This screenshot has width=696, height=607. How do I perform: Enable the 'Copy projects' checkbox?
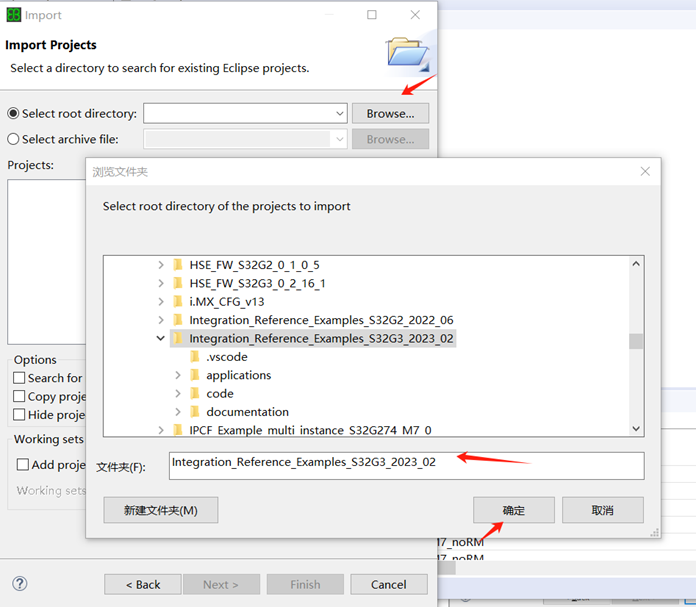tap(19, 396)
